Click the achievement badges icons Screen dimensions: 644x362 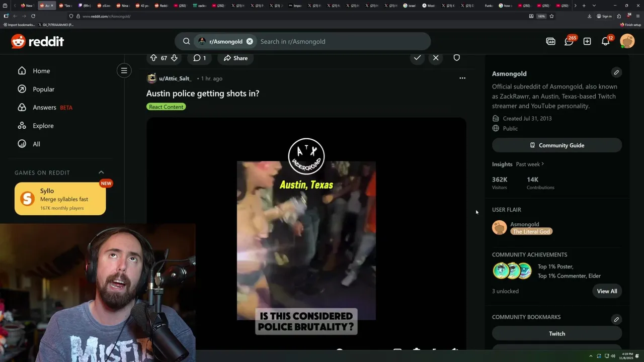click(512, 270)
